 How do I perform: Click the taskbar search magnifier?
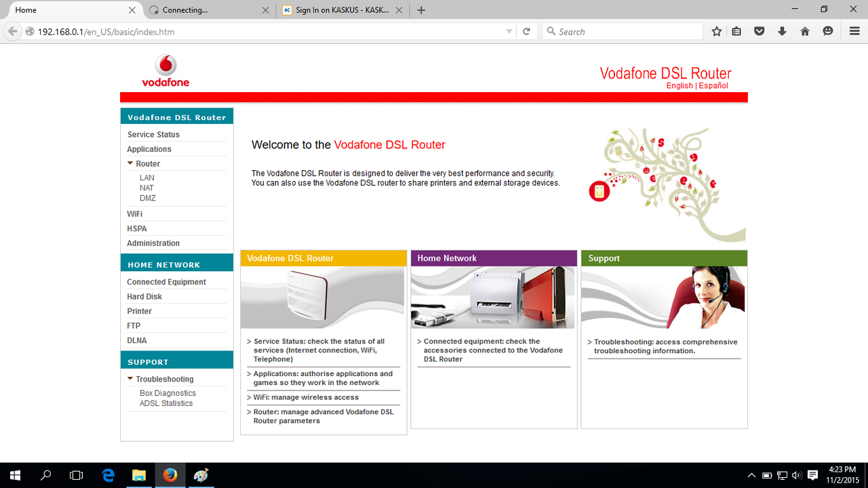[x=46, y=475]
